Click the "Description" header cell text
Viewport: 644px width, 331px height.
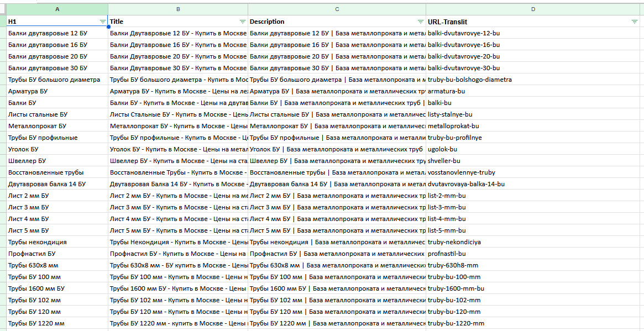click(267, 22)
